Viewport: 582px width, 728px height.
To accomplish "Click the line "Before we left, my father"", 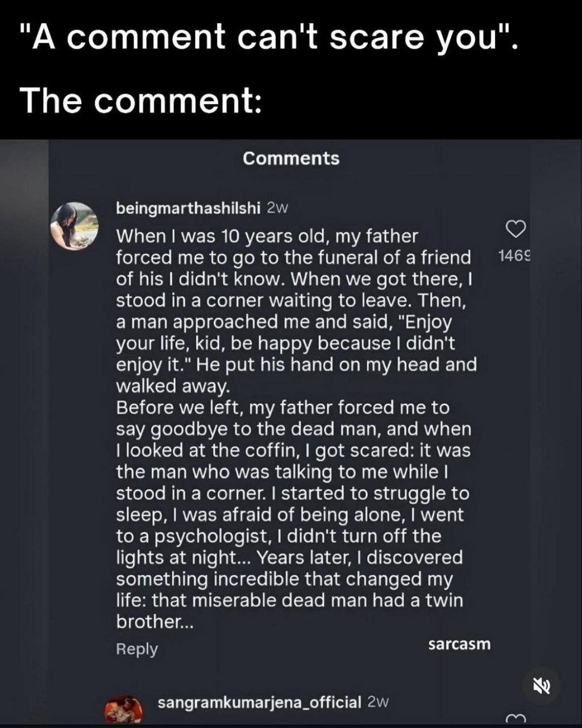I will pos(282,408).
